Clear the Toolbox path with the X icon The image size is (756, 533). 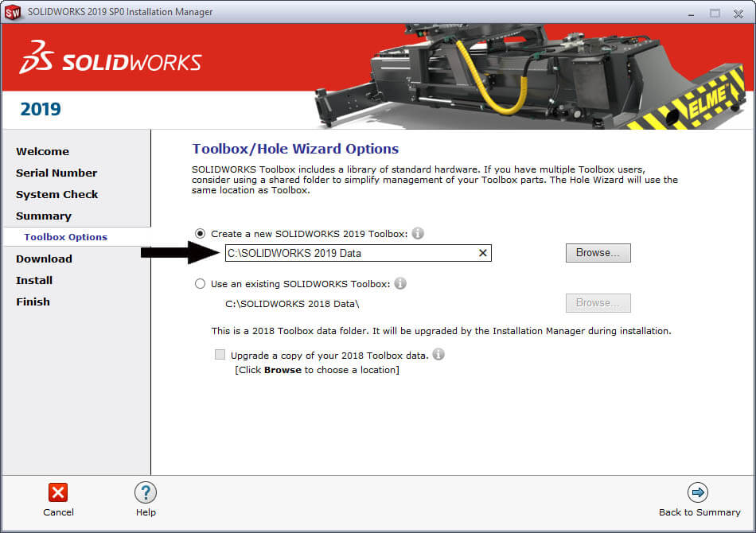point(482,253)
